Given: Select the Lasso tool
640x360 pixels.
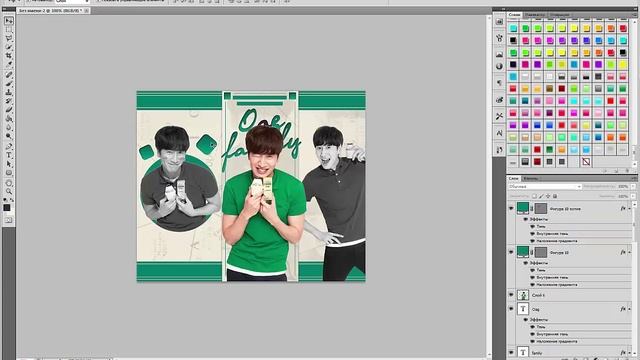Looking at the screenshot, I should click(9, 38).
